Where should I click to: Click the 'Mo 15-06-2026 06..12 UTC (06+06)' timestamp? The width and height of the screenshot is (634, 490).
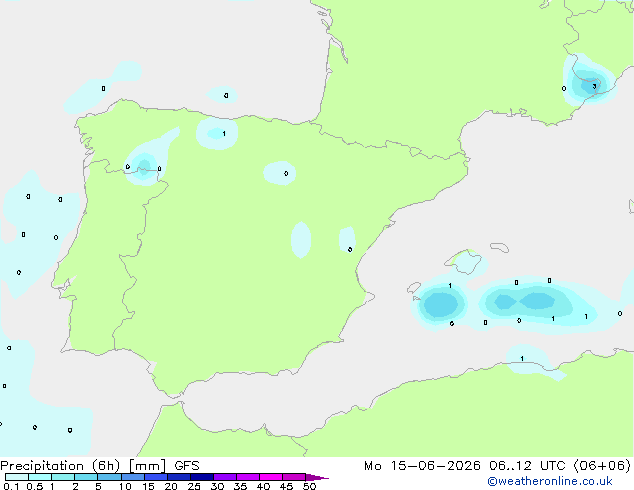pos(497,466)
